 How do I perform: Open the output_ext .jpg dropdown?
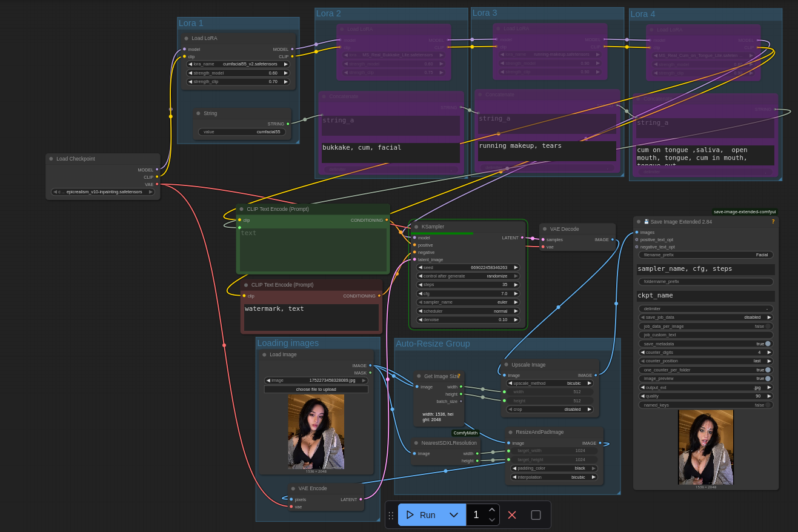point(706,387)
